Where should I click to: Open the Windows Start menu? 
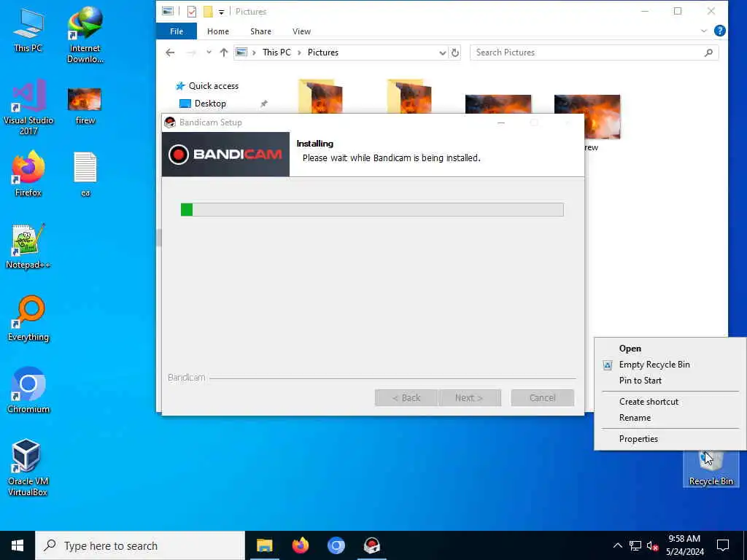click(x=18, y=545)
